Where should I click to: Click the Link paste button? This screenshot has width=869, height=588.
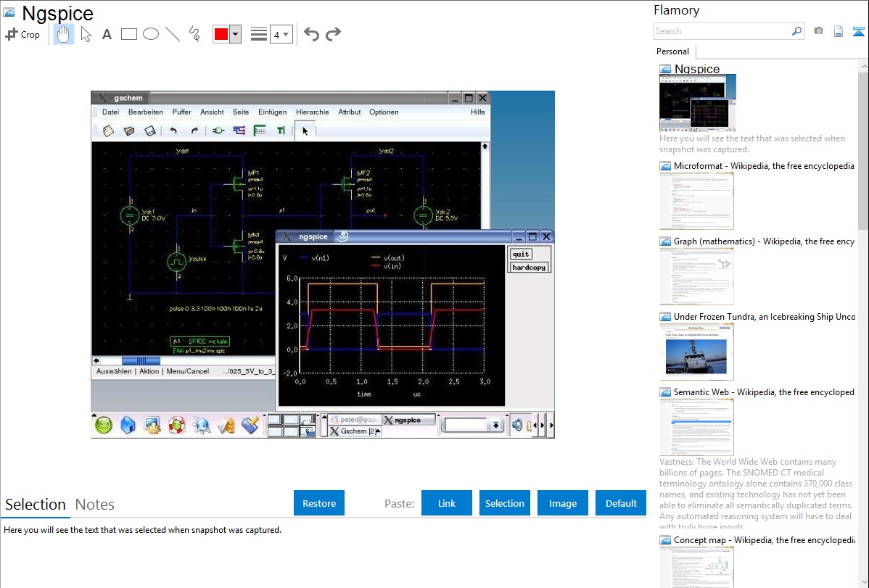pyautogui.click(x=446, y=503)
